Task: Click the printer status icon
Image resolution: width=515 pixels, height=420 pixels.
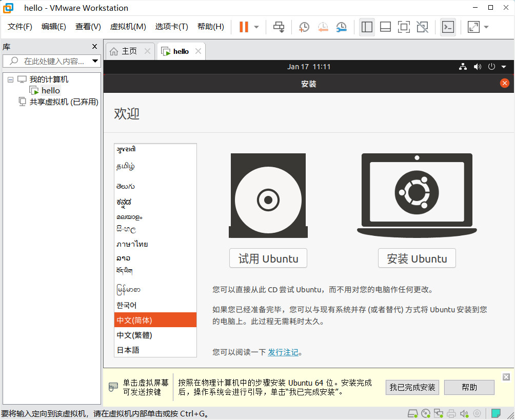Action: click(451, 413)
